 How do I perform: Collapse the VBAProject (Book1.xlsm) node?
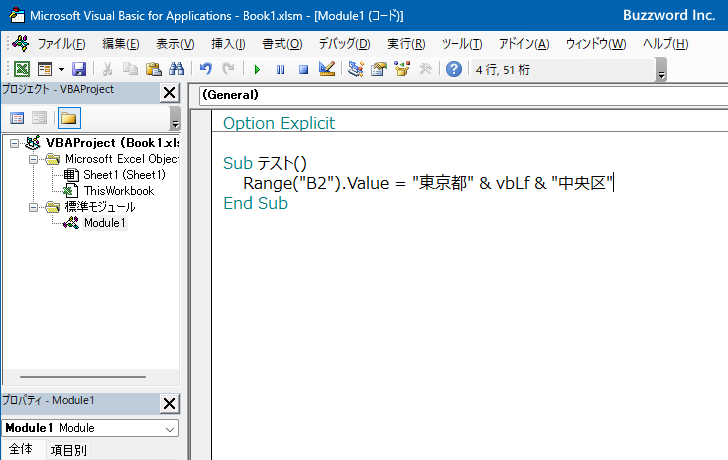pos(14,143)
